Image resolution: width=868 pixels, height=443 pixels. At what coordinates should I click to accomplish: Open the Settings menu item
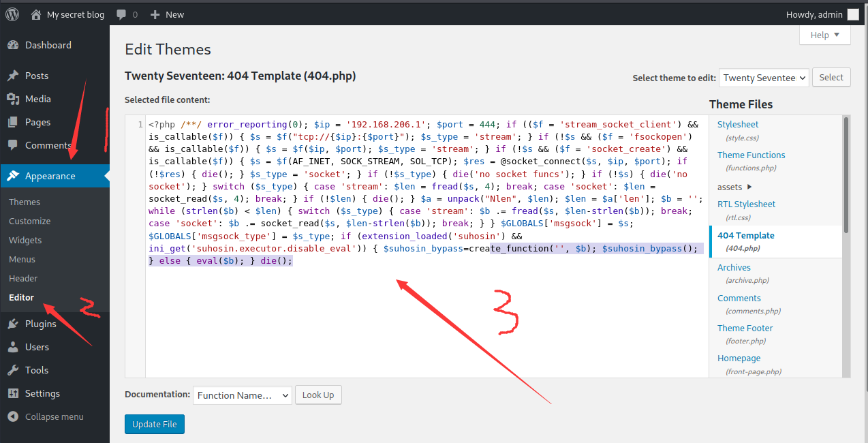coord(55,393)
